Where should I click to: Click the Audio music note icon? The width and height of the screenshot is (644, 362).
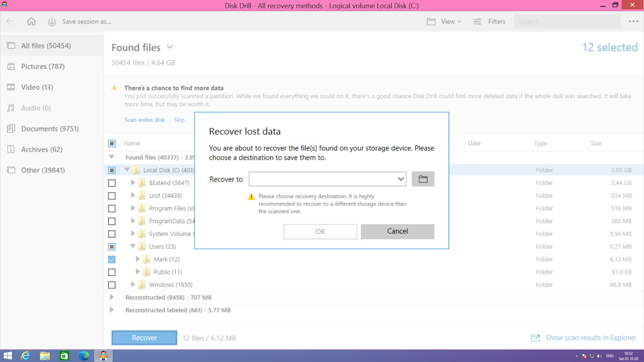tap(11, 108)
